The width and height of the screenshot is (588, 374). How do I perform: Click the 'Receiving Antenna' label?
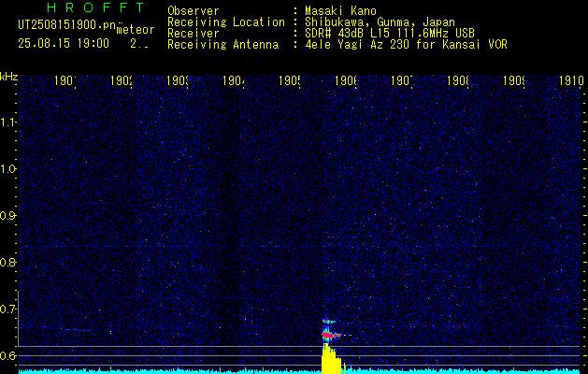(x=223, y=45)
